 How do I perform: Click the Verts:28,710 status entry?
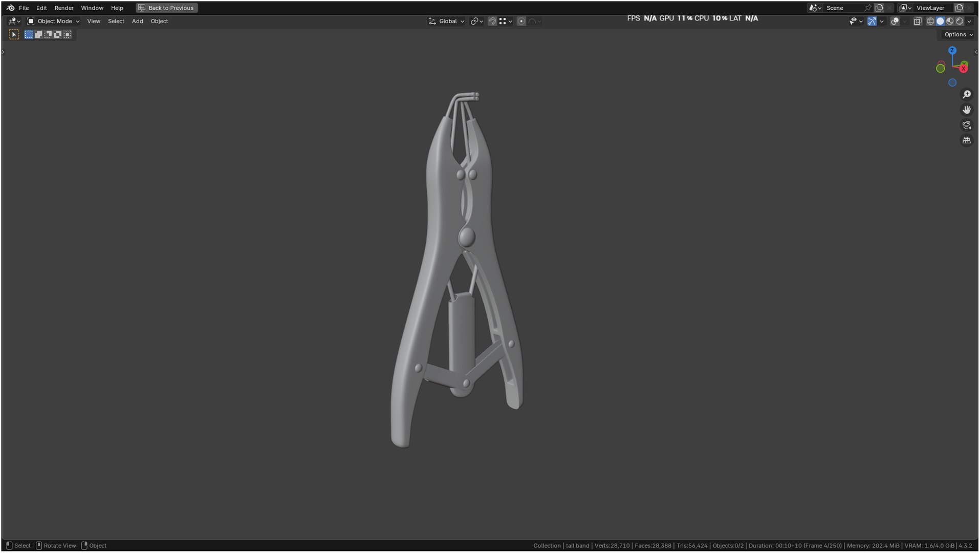coord(612,545)
